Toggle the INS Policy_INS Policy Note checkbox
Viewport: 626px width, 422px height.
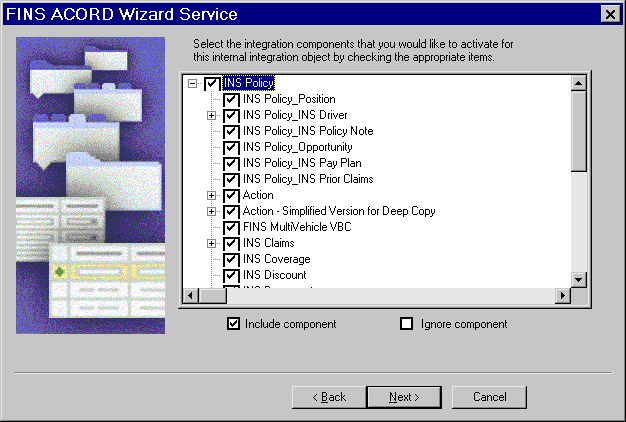231,131
